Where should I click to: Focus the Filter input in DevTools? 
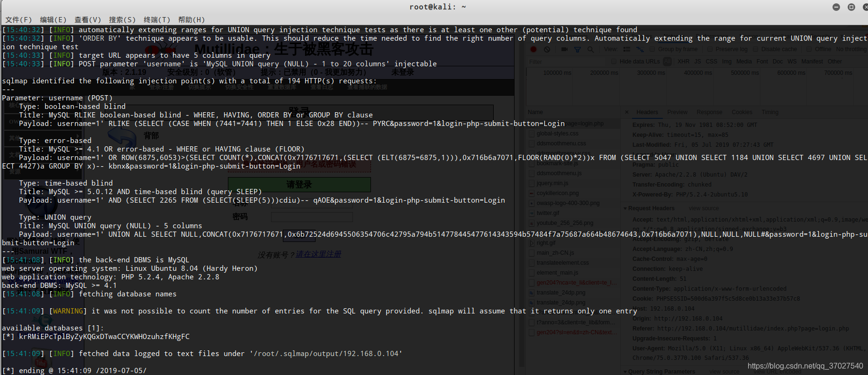[x=566, y=62]
